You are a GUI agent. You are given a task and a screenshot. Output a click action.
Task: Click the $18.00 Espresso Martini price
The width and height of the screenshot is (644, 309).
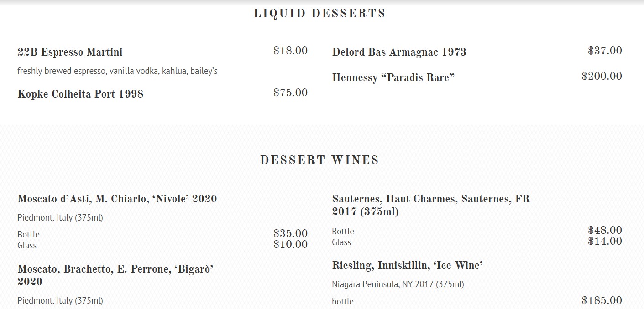pyautogui.click(x=290, y=51)
